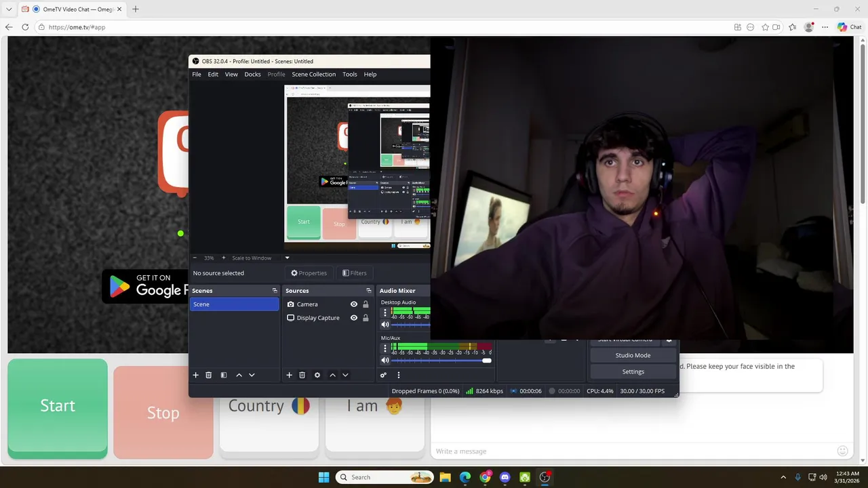This screenshot has height=488, width=868.
Task: Open OBS Settings button in Controls
Action: 633,371
